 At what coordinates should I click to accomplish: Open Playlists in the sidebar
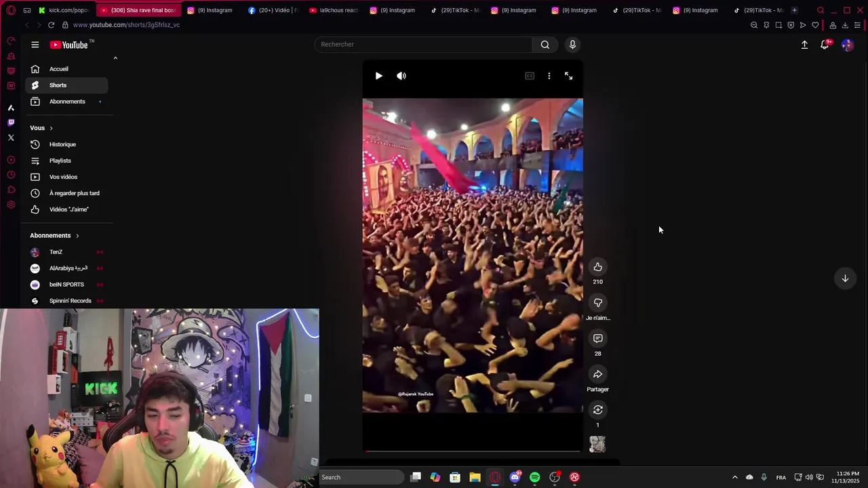(66, 161)
